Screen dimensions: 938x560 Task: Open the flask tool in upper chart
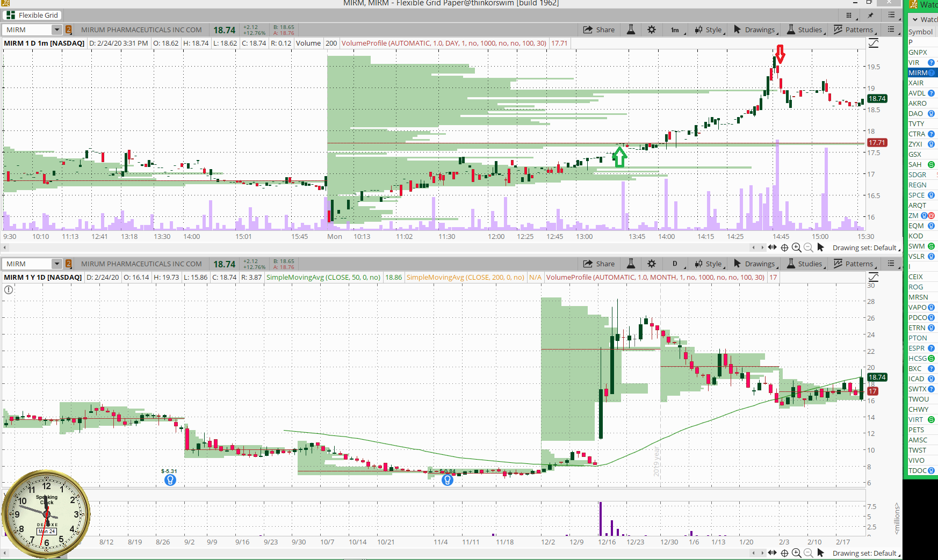coord(631,30)
